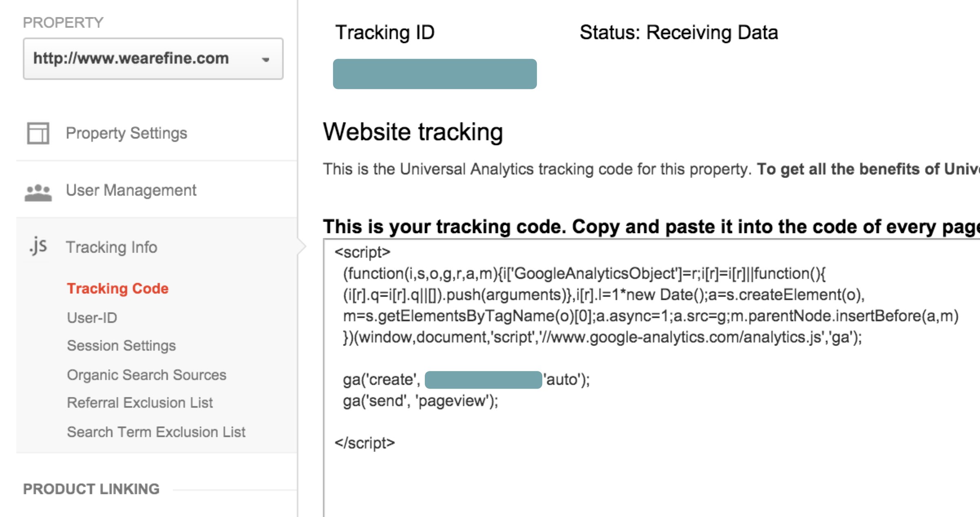Click the User Management people icon
980x517 pixels.
[x=38, y=192]
